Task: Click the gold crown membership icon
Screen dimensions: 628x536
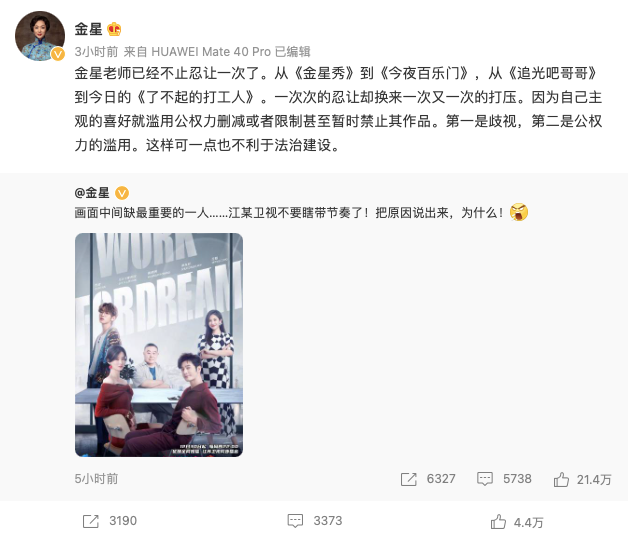Action: click(114, 29)
